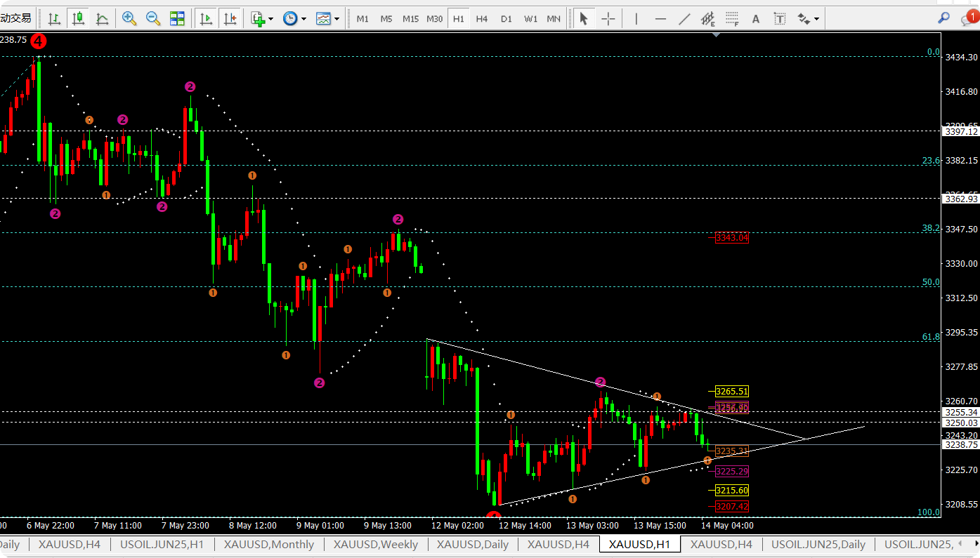Screen dimensions: 980x558
Task: Click the zoom in magnifier
Action: click(129, 19)
